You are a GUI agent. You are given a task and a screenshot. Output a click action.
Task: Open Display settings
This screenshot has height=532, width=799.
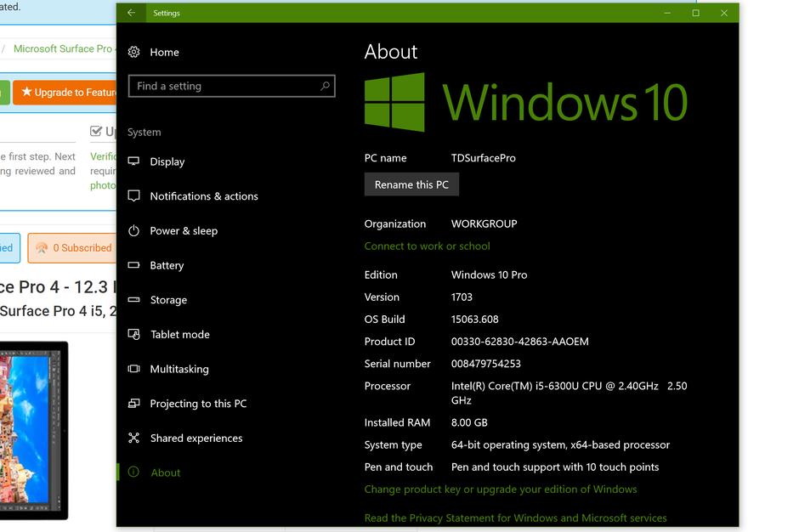(167, 161)
